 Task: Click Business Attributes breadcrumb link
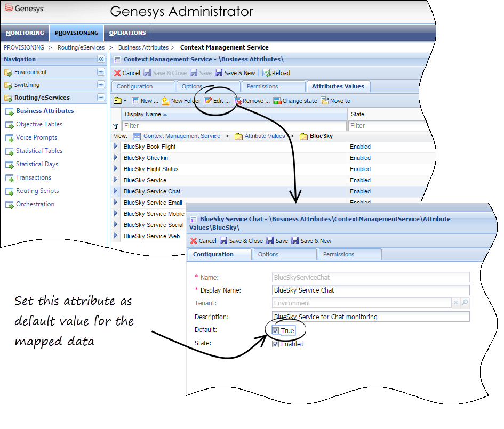tap(143, 47)
